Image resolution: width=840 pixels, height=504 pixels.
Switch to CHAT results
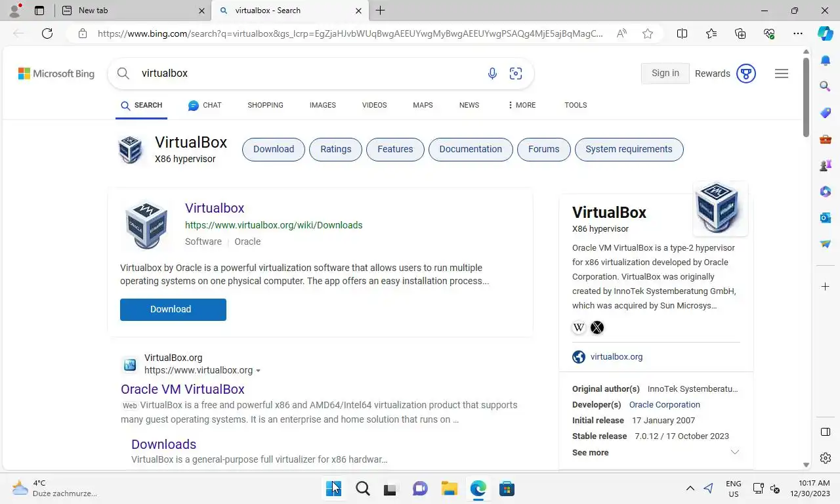205,105
